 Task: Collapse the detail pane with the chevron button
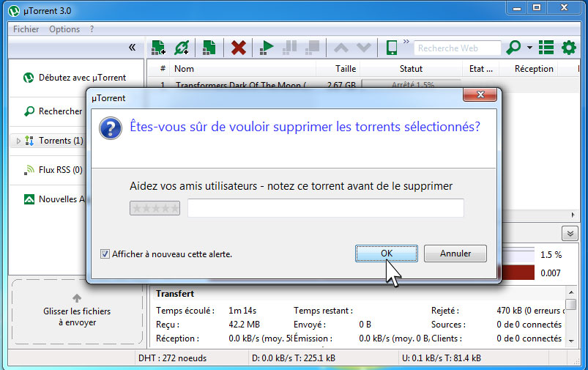click(570, 234)
